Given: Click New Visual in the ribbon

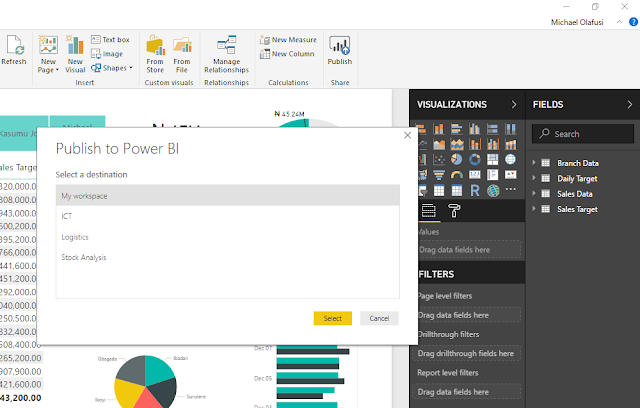Looking at the screenshot, I should [75, 54].
